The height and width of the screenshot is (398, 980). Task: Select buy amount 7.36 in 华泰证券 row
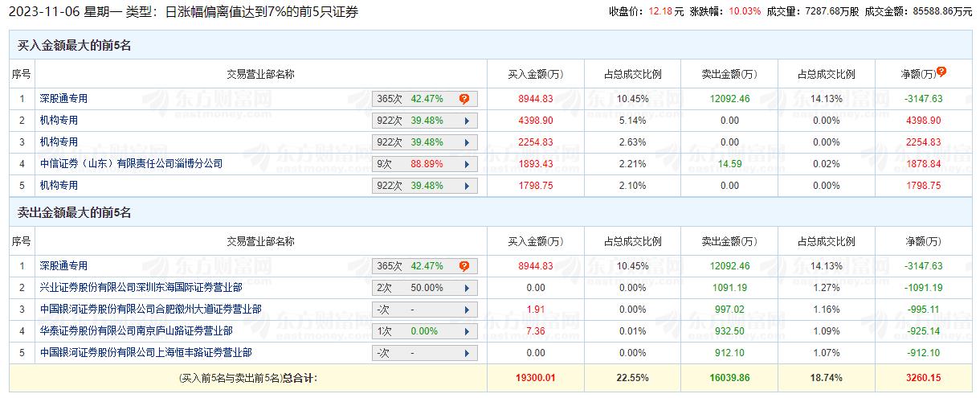tap(536, 331)
